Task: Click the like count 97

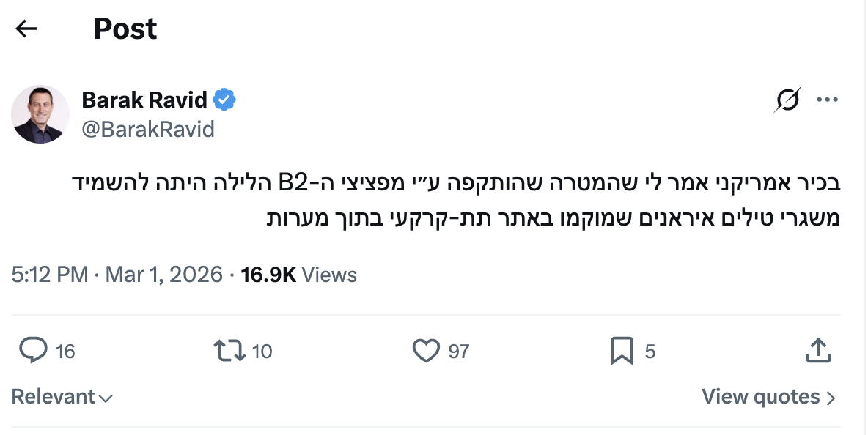Action: pyautogui.click(x=458, y=352)
